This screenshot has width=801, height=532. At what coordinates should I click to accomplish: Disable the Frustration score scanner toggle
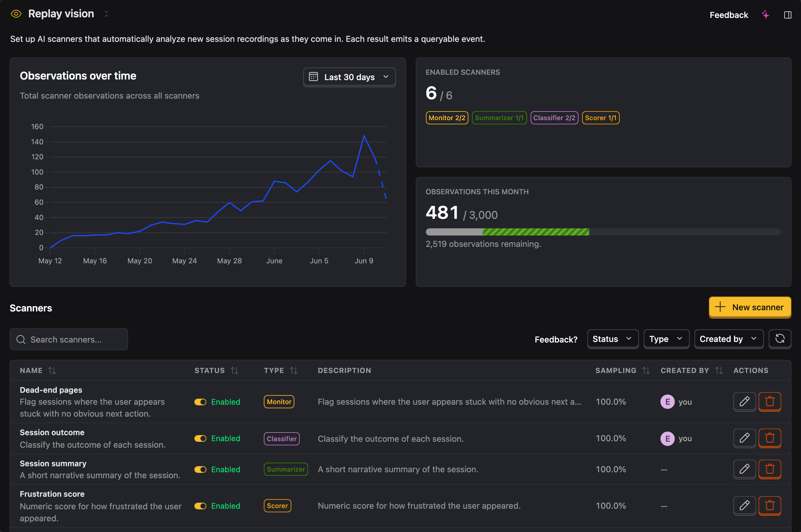[x=200, y=506]
